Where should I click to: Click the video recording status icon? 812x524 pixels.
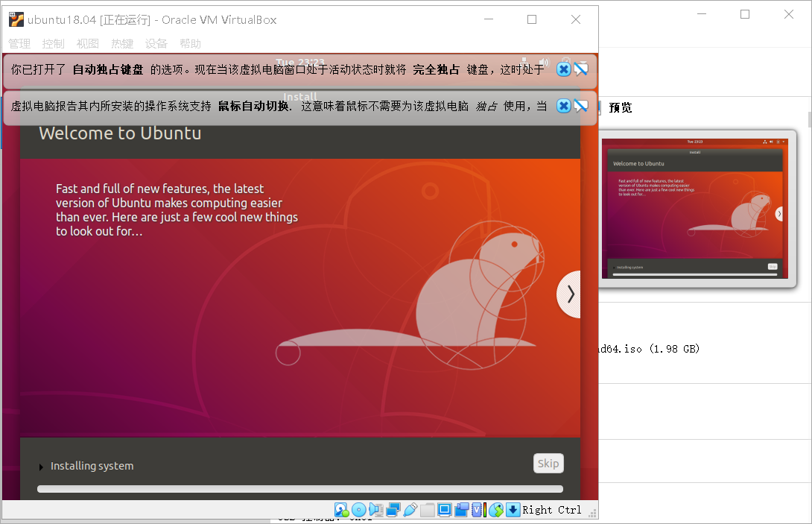click(461, 510)
